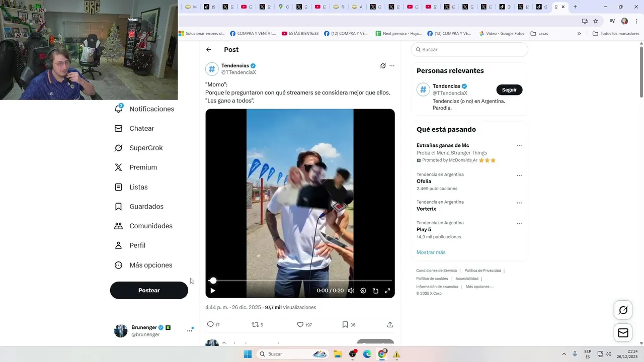Click taskbar Buscar search box
Viewport: 644px width, 362px height.
pos(293,354)
